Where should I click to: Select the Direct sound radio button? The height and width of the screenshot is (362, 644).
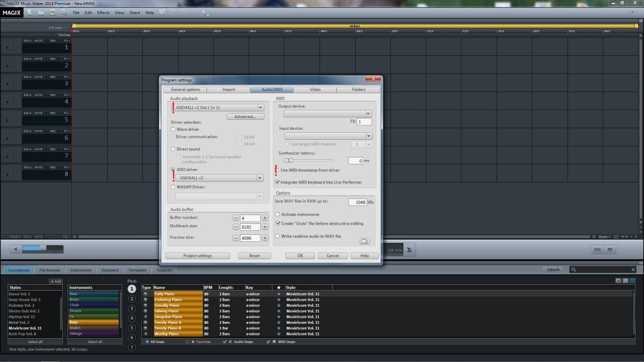tap(173, 149)
